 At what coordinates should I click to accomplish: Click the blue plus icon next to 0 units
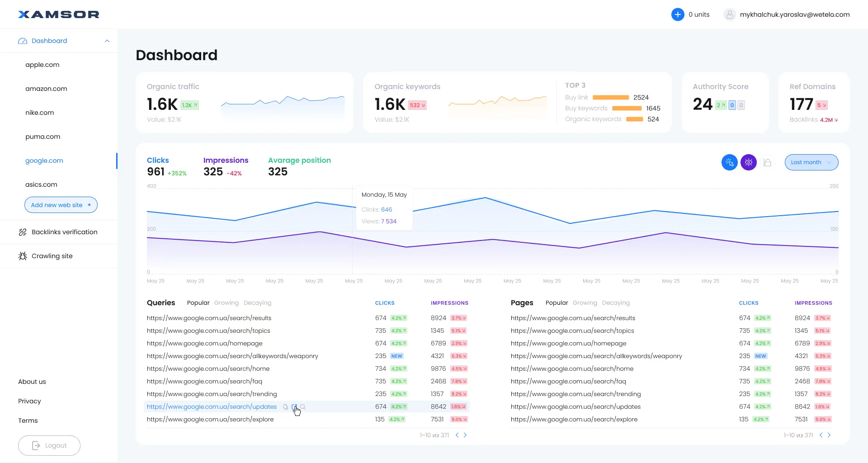678,14
